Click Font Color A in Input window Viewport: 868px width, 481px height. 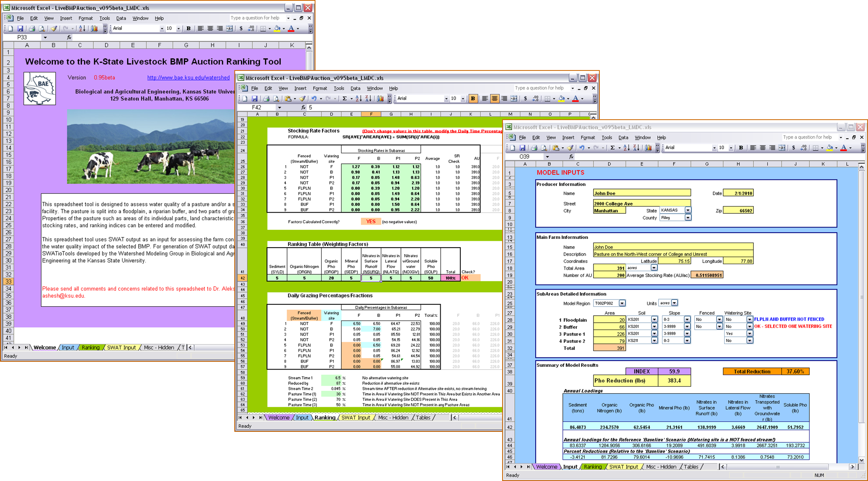click(x=844, y=148)
